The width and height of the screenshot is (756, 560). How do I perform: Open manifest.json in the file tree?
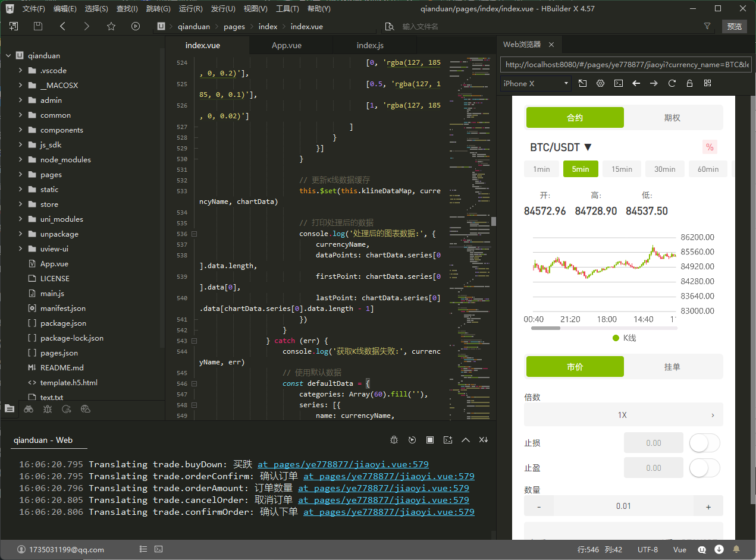pyautogui.click(x=62, y=309)
